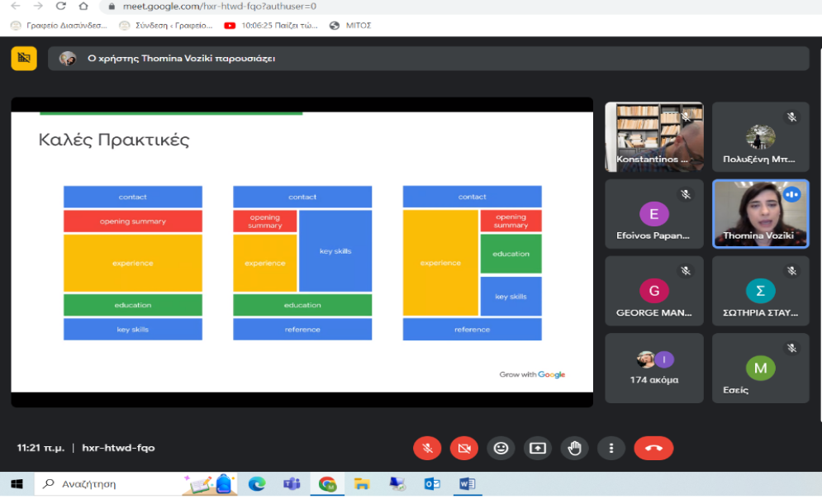Open the YouTube 10:06:25 bookmark
Image resolution: width=822 pixels, height=504 pixels.
271,26
